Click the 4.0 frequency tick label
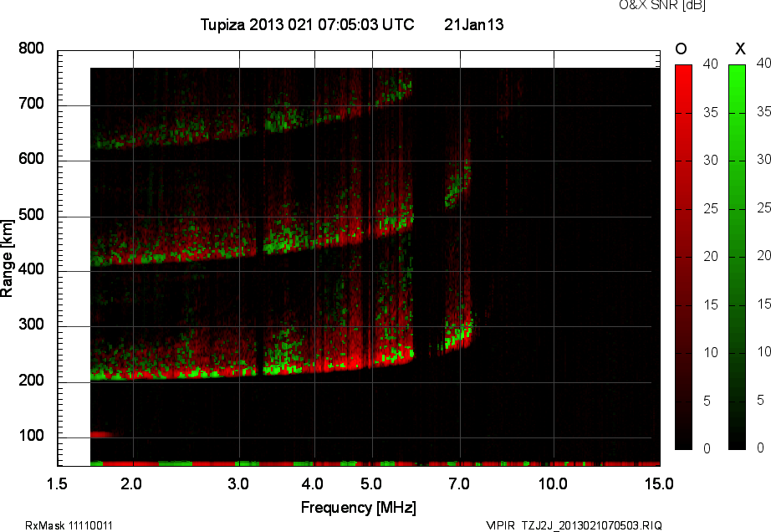 click(313, 483)
